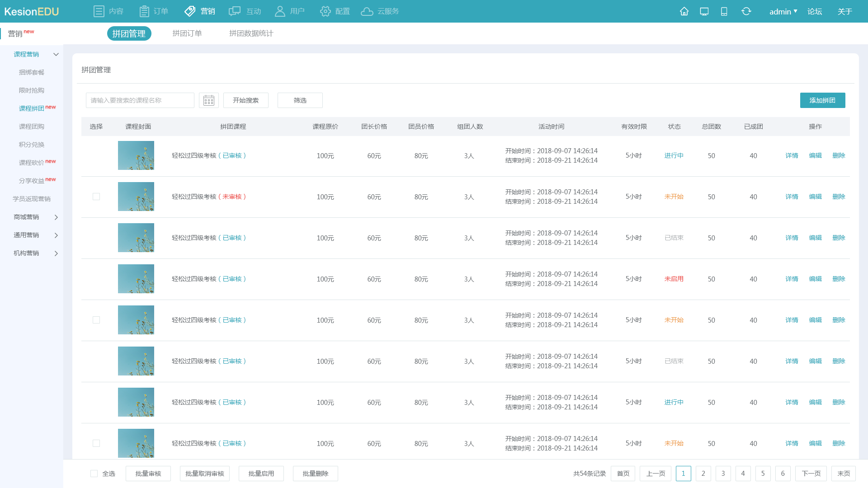The image size is (868, 488).
Task: Open the calendar date picker icon
Action: (208, 100)
